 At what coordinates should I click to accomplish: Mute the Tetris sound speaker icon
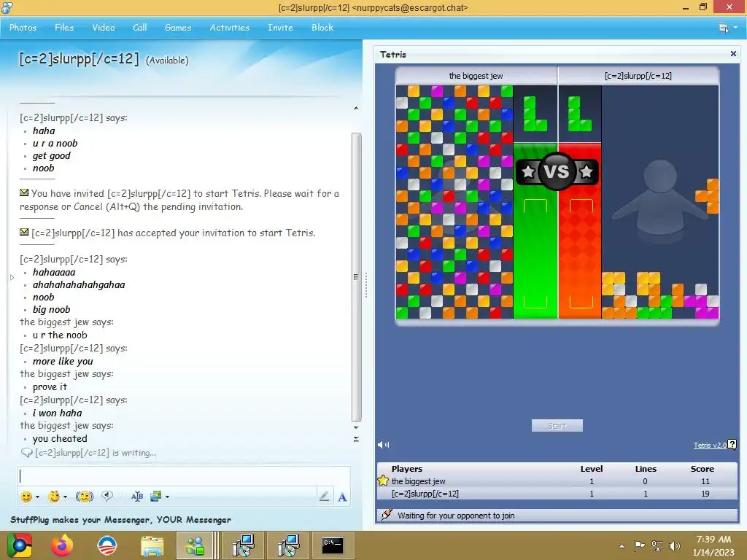pos(384,445)
